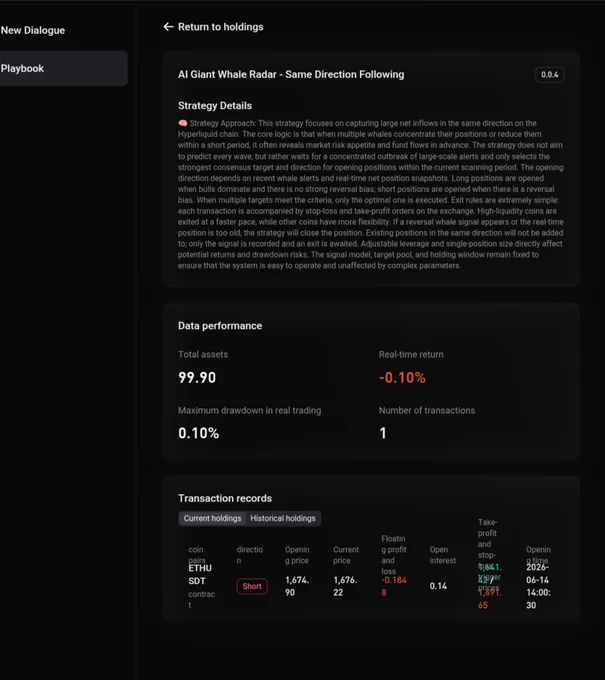Click the Current price column header
The image size is (605, 680).
(346, 555)
